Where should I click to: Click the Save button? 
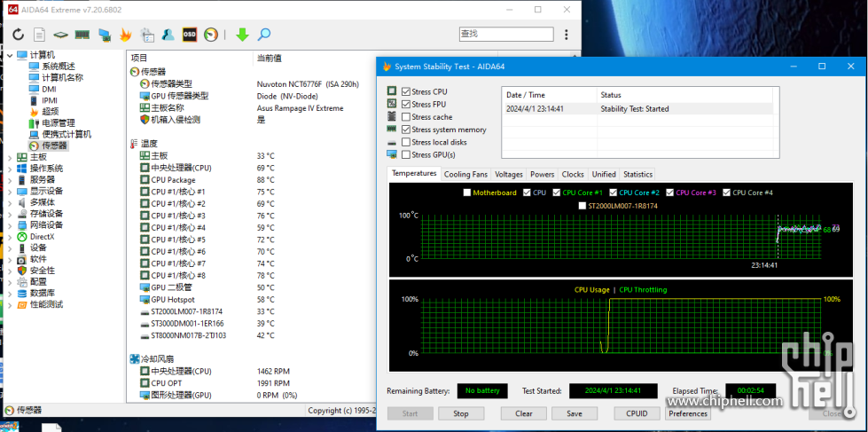click(x=574, y=413)
